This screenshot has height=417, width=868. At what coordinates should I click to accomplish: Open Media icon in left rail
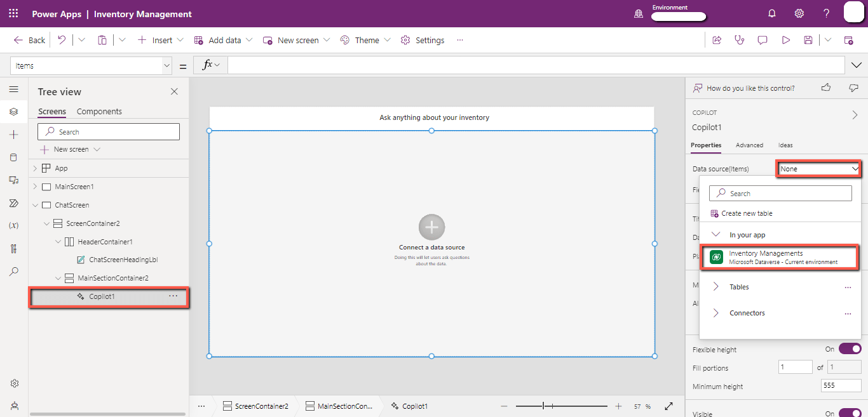pyautogui.click(x=14, y=180)
